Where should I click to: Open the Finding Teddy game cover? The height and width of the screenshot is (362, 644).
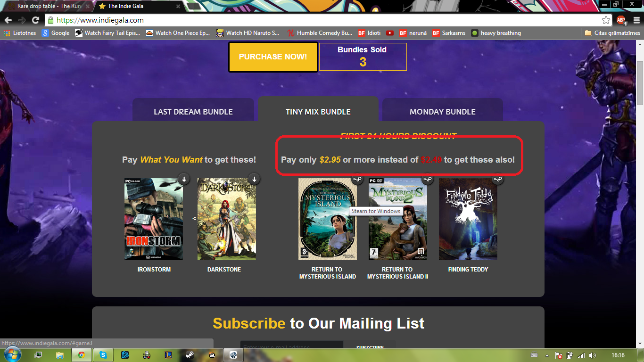[x=468, y=219]
